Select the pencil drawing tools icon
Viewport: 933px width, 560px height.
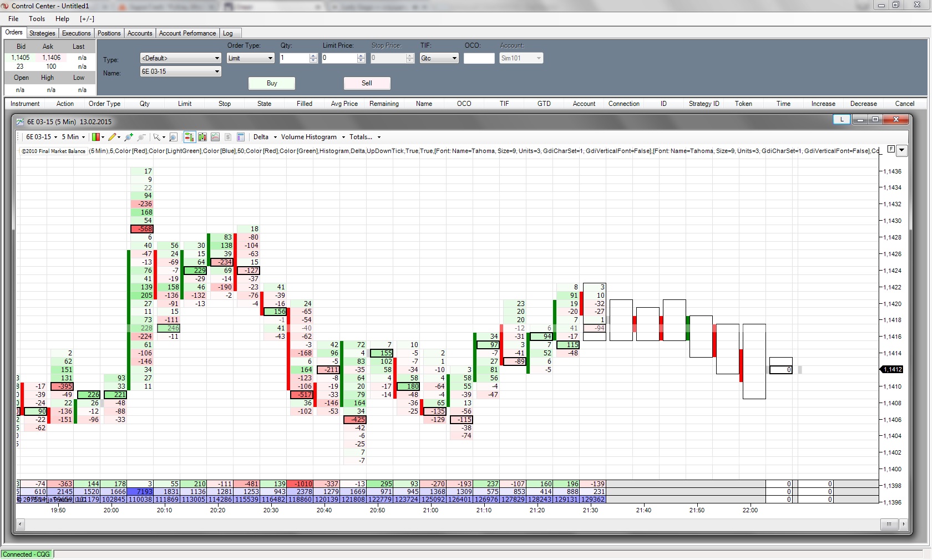tap(112, 137)
